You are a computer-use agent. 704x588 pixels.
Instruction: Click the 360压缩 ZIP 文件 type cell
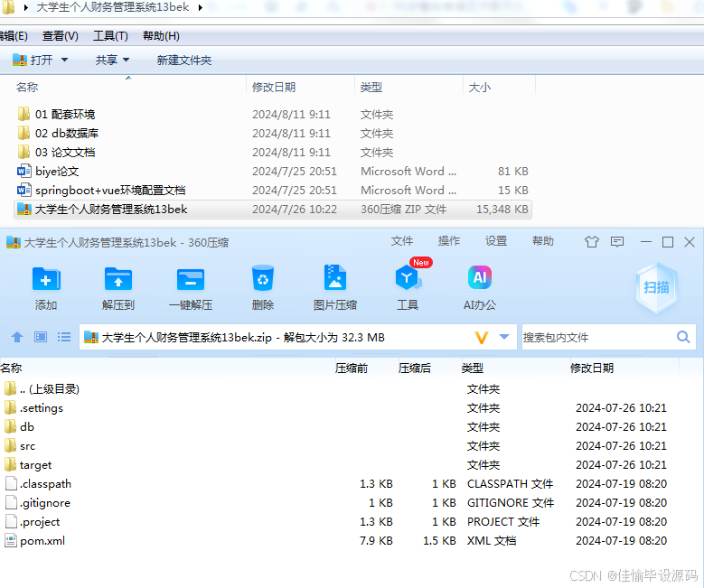click(x=403, y=210)
